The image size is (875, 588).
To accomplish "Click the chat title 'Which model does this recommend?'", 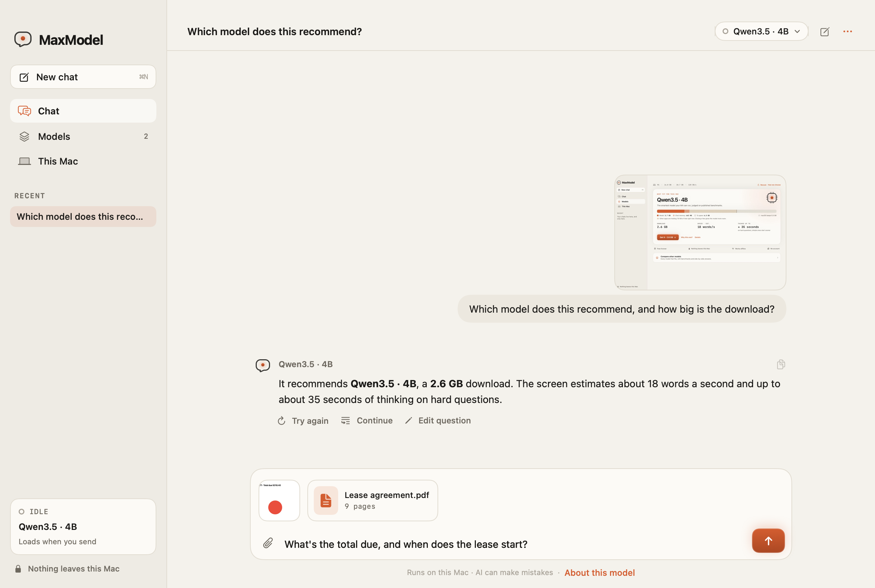I will 275,32.
